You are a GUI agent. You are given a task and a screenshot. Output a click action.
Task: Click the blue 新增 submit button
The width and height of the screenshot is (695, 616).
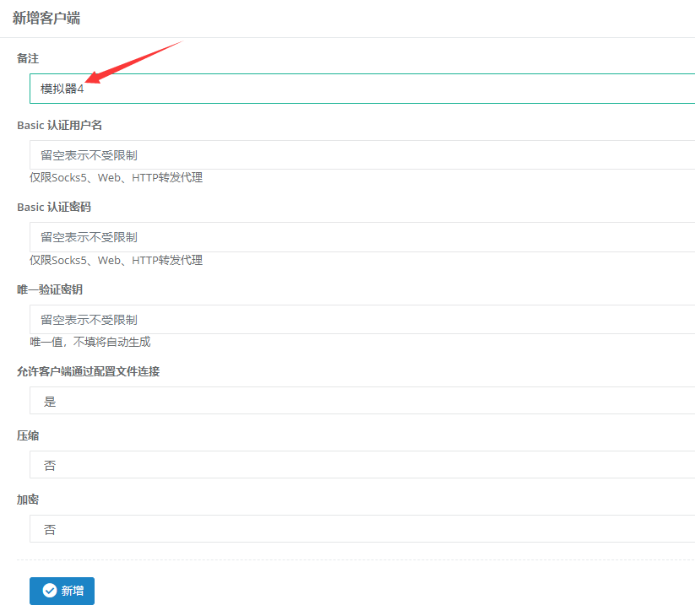62,591
